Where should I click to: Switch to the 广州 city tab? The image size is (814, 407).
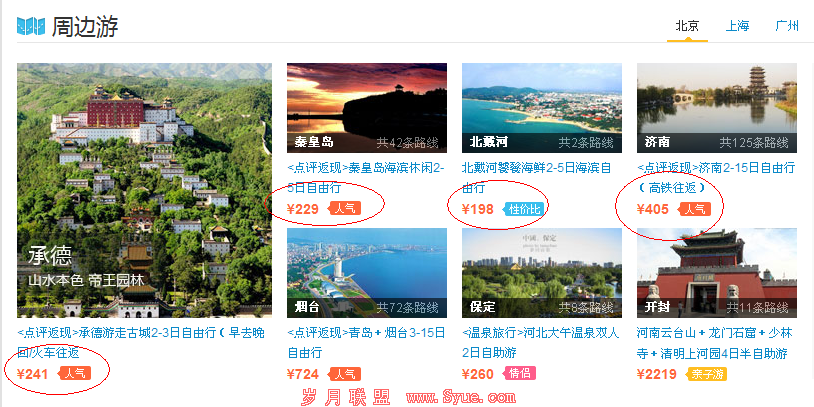coord(786,26)
